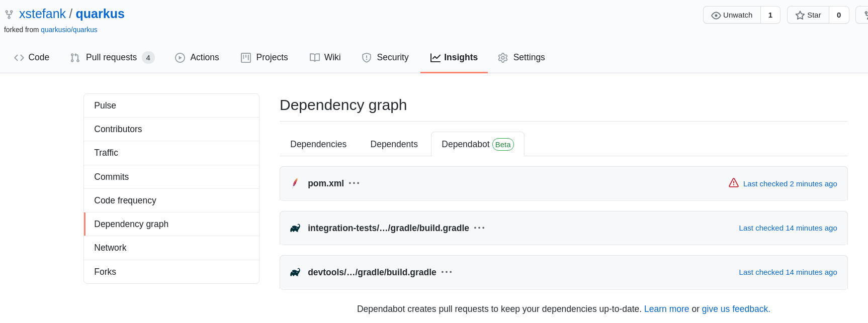Click the fork icon beside xstefank
Image resolution: width=868 pixels, height=323 pixels.
pyautogui.click(x=9, y=15)
